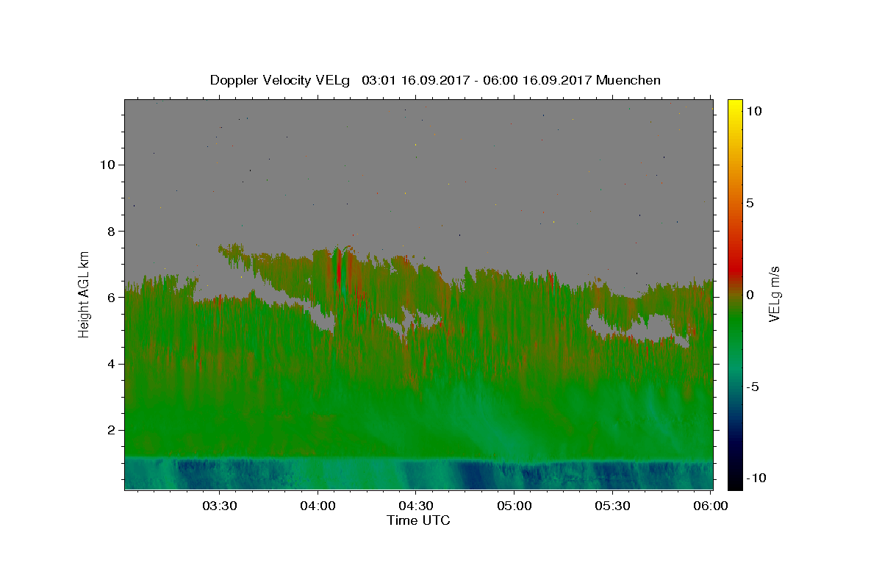Click the Height AGL km axis title

pyautogui.click(x=84, y=294)
